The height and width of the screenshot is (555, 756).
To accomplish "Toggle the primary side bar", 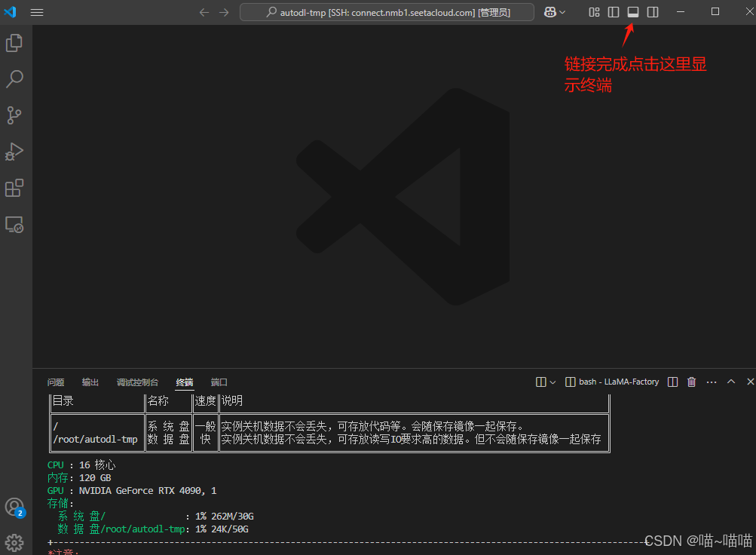I will pos(614,12).
